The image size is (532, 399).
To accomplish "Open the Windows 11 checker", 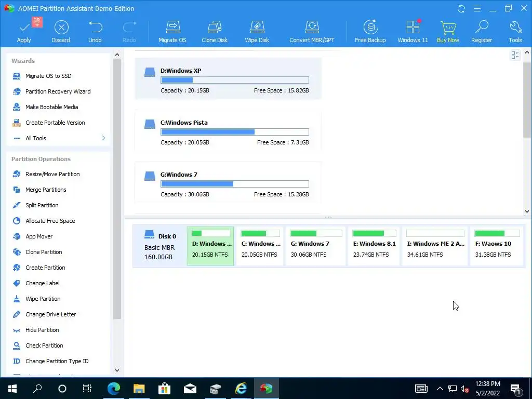I will click(x=413, y=32).
